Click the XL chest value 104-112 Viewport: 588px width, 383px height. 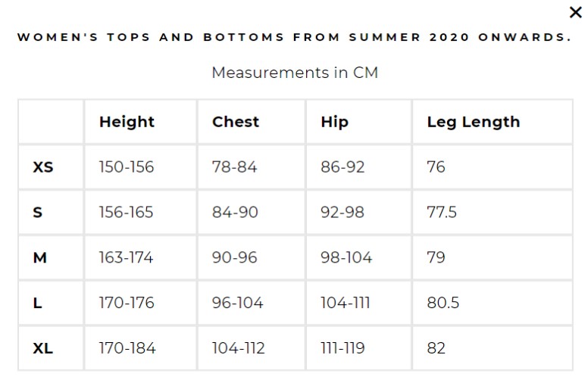(239, 348)
